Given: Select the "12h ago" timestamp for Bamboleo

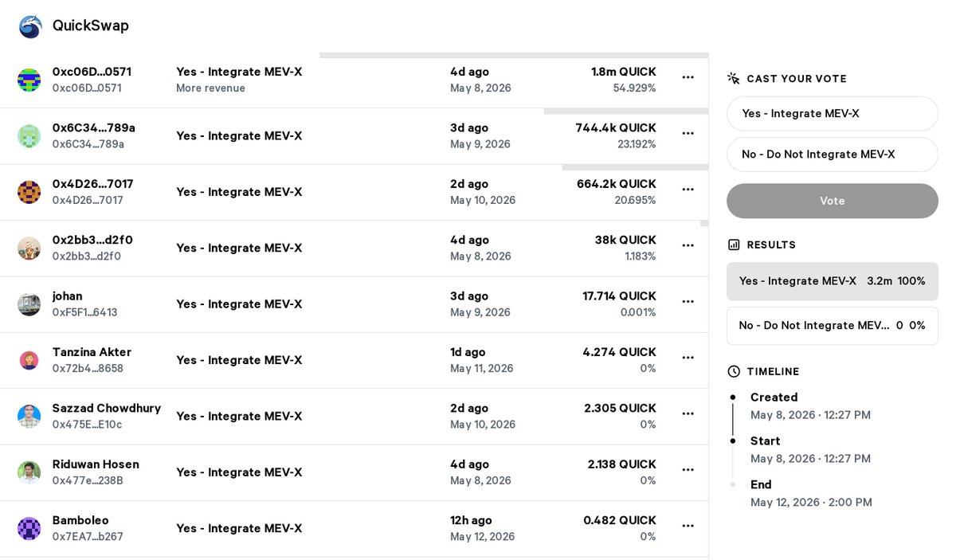Looking at the screenshot, I should (x=471, y=520).
